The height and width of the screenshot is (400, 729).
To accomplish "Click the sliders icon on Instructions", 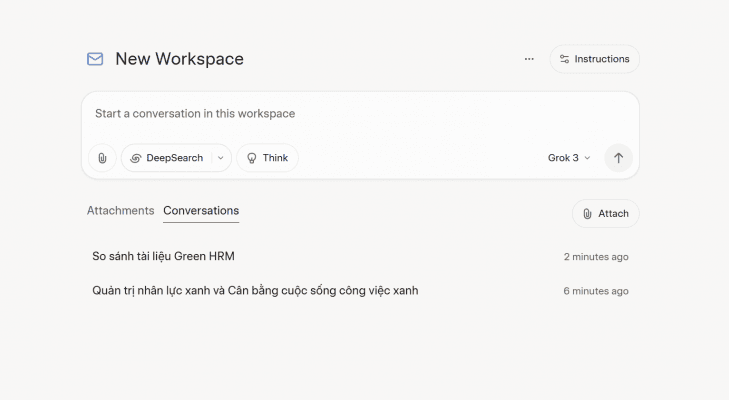I will coord(564,59).
